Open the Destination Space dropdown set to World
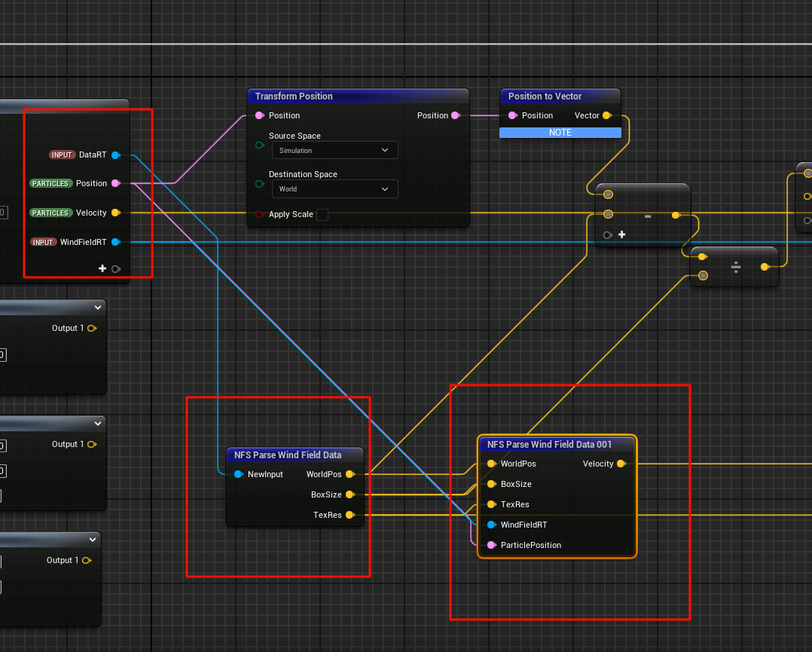The width and height of the screenshot is (812, 652). (334, 189)
